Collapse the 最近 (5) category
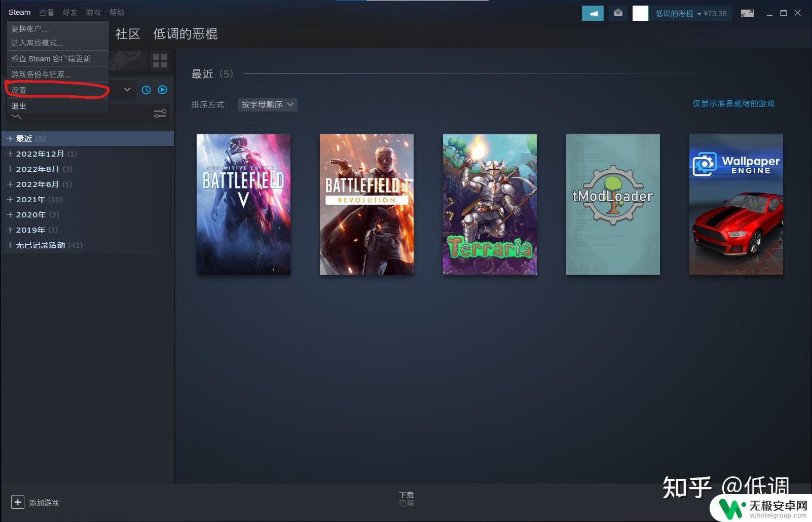Image resolution: width=812 pixels, height=522 pixels. click(87, 138)
